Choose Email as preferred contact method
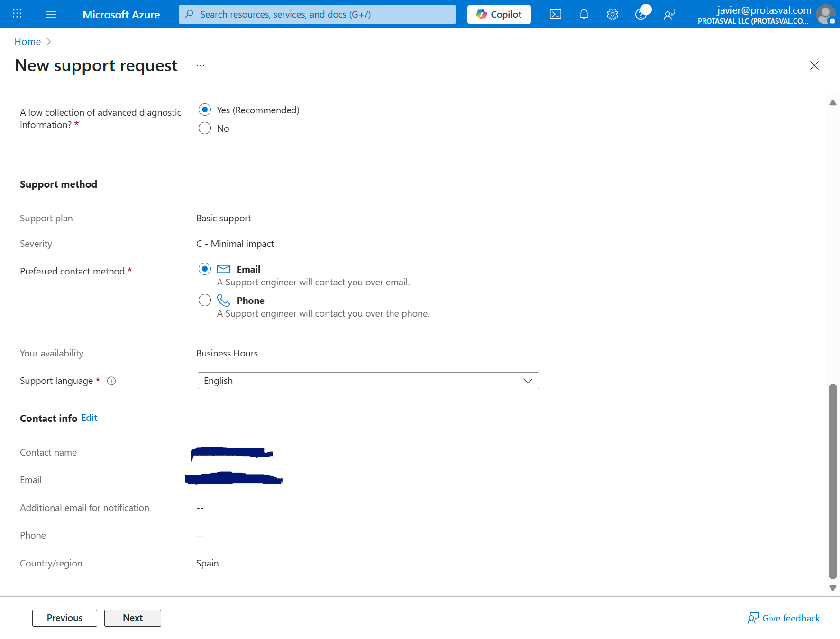Viewport: 840px width, 639px height. (205, 269)
